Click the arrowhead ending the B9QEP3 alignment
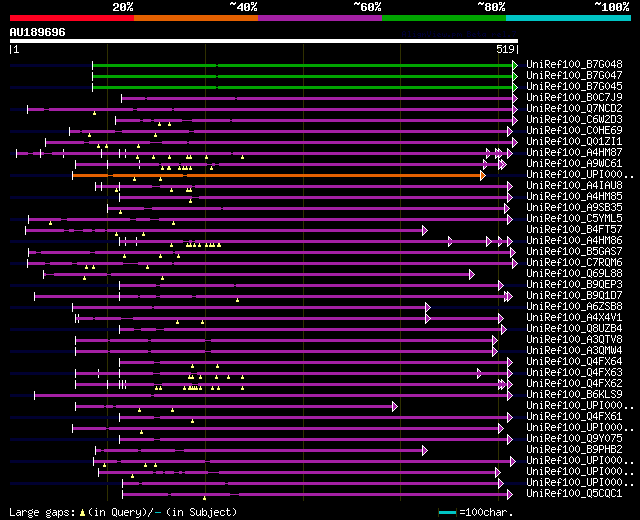 (x=501, y=285)
